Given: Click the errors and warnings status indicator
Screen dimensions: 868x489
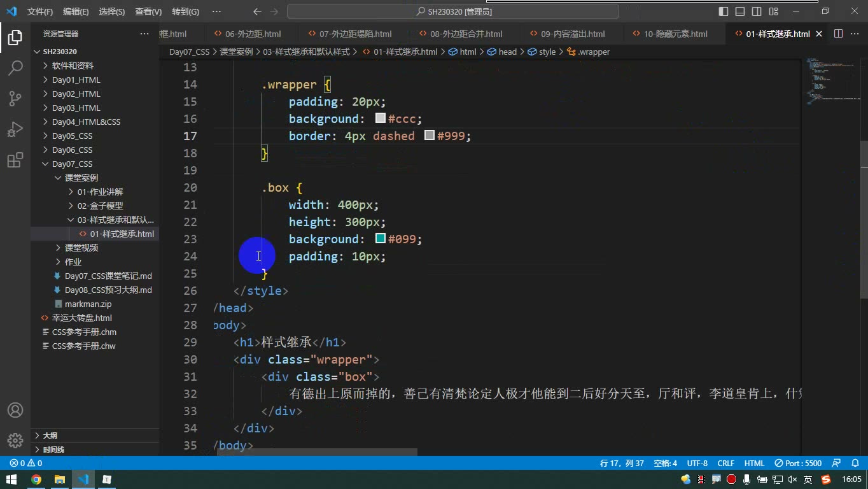Looking at the screenshot, I should click(26, 463).
